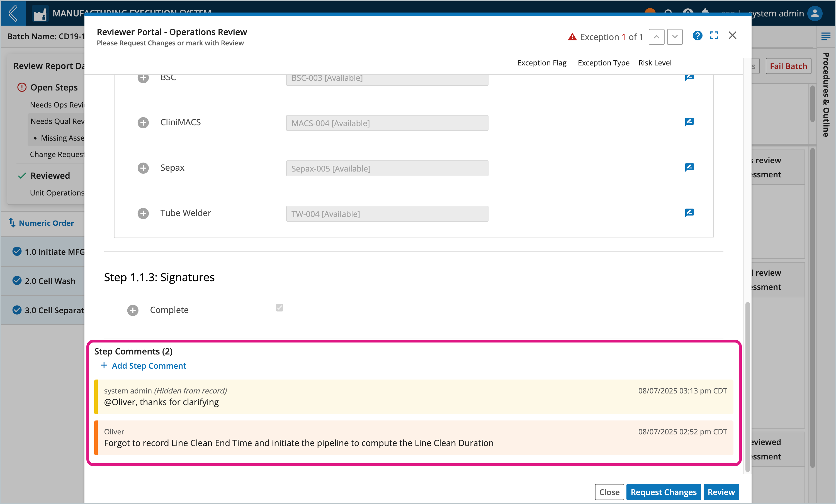Viewport: 836px width, 504px height.
Task: Click the dialog's vertical scrollbar thumb
Action: point(747,386)
